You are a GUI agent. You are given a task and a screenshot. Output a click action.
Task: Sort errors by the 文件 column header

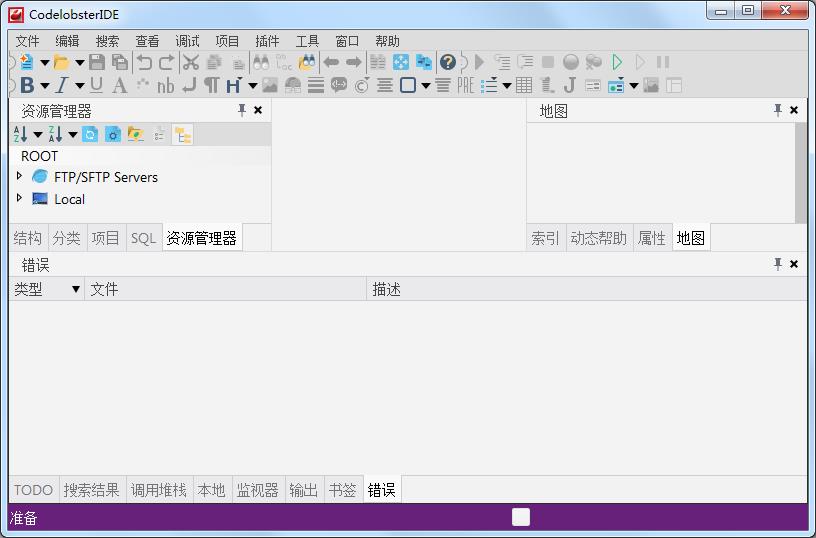[226, 289]
